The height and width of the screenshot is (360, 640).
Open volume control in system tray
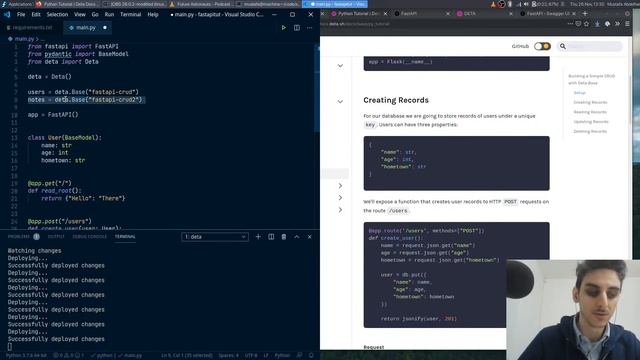pos(526,4)
